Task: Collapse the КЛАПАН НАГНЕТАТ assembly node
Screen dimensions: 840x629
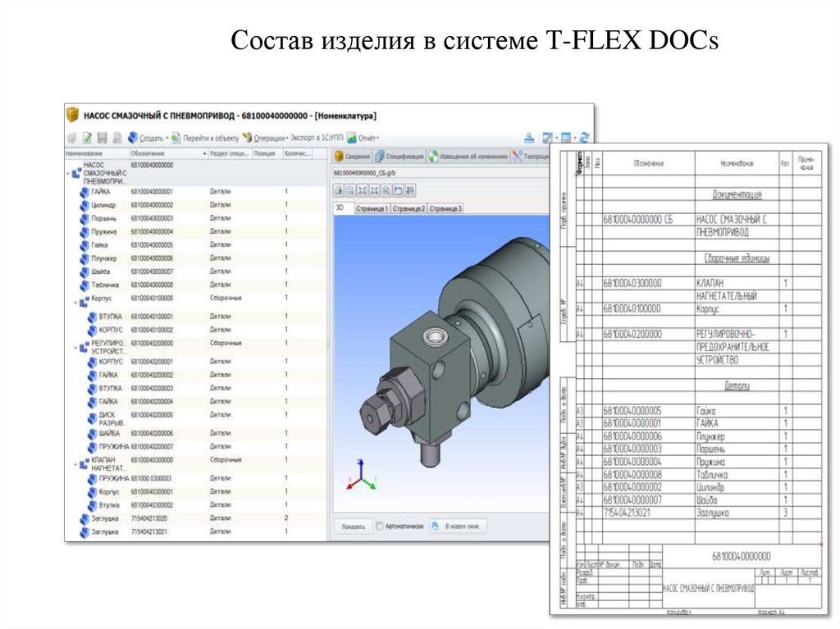Action: 75,464
